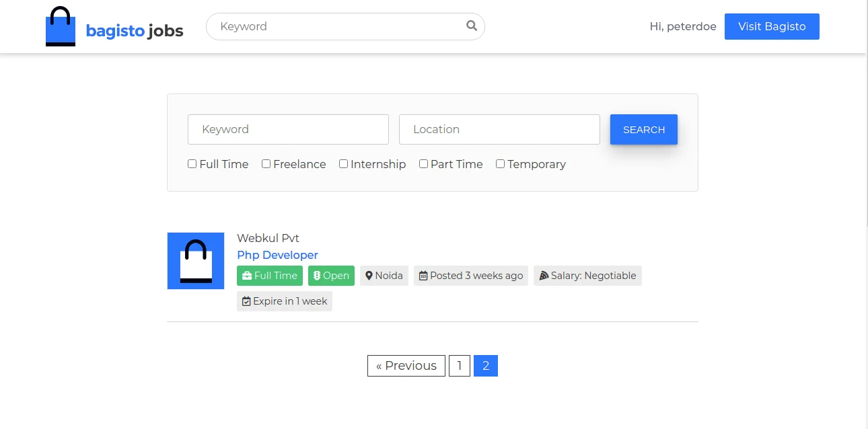Screen dimensions: 868x429
Task: Enable the Full Time filter checkbox
Action: (x=192, y=163)
